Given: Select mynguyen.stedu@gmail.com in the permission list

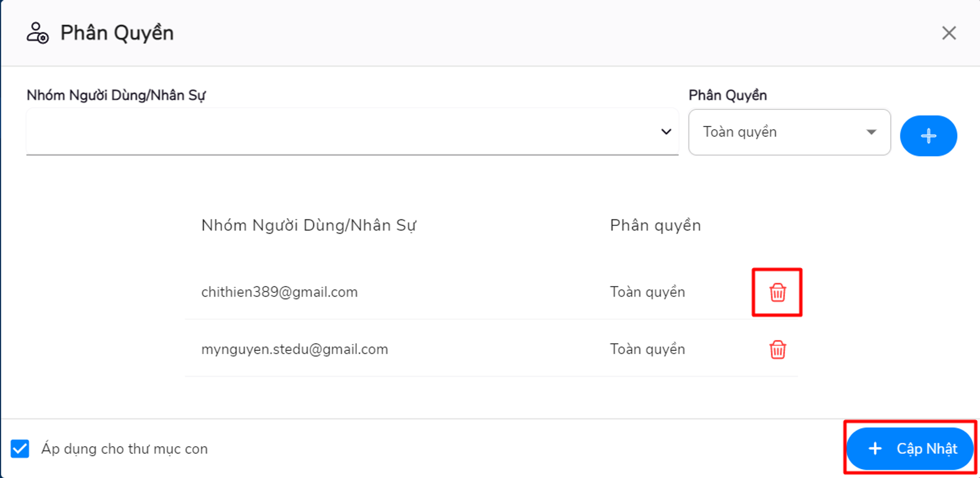Looking at the screenshot, I should [294, 349].
